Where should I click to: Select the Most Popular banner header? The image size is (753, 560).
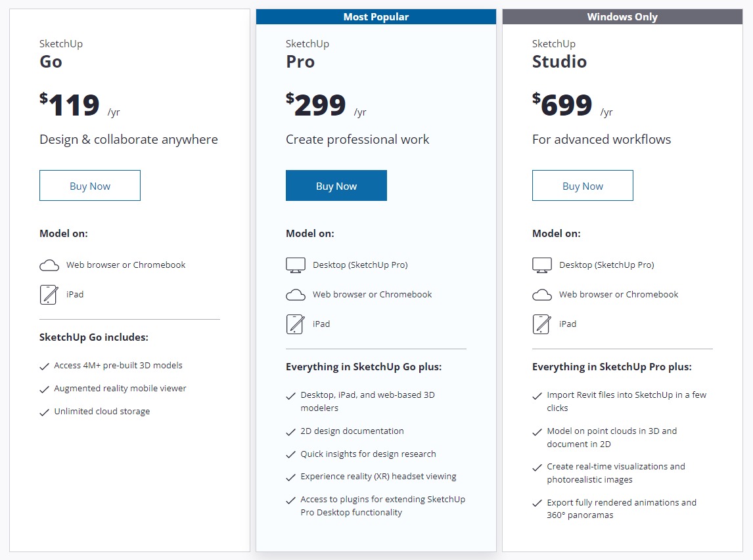pyautogui.click(x=376, y=17)
